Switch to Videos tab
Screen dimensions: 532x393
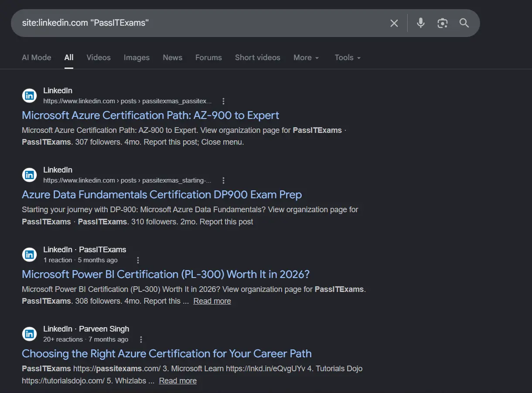(99, 58)
